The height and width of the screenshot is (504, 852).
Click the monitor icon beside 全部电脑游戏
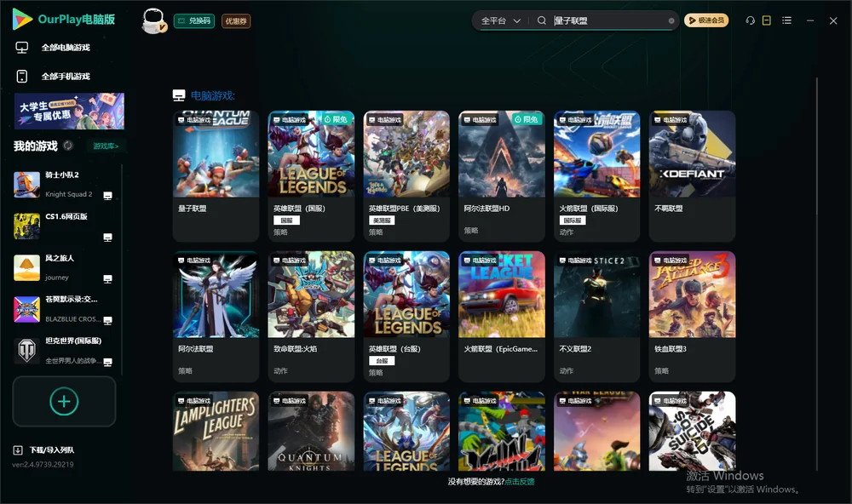click(22, 48)
